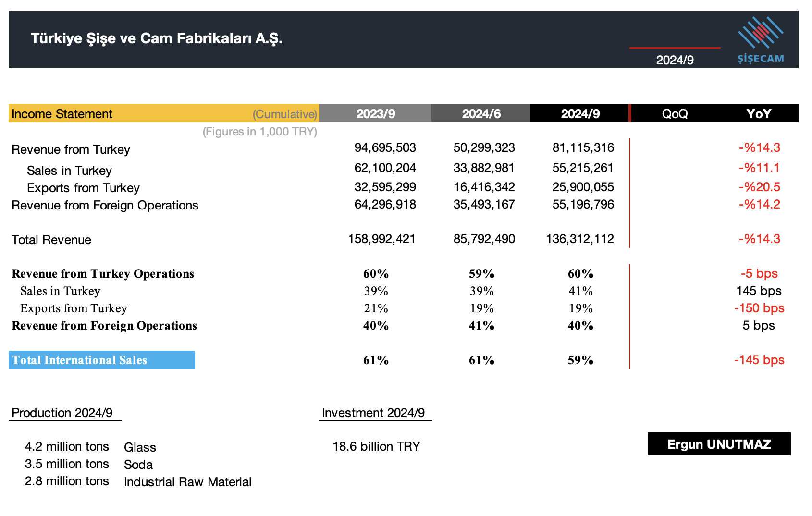Click Sales in Turkey 2023/9 value 62,100,204
Image resolution: width=812 pixels, height=516 pixels.
click(x=385, y=168)
